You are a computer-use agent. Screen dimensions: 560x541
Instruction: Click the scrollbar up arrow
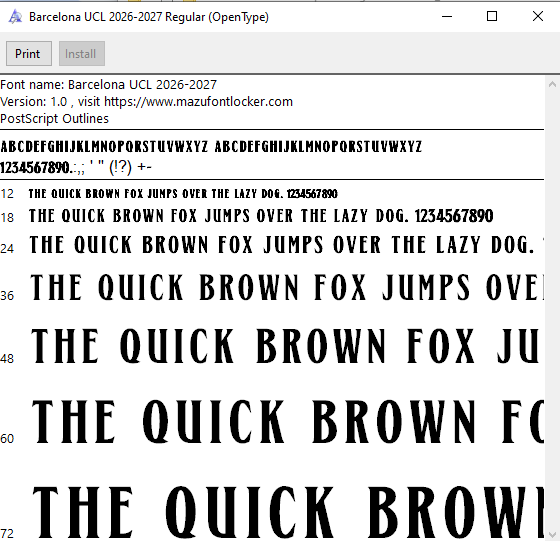(x=552, y=84)
